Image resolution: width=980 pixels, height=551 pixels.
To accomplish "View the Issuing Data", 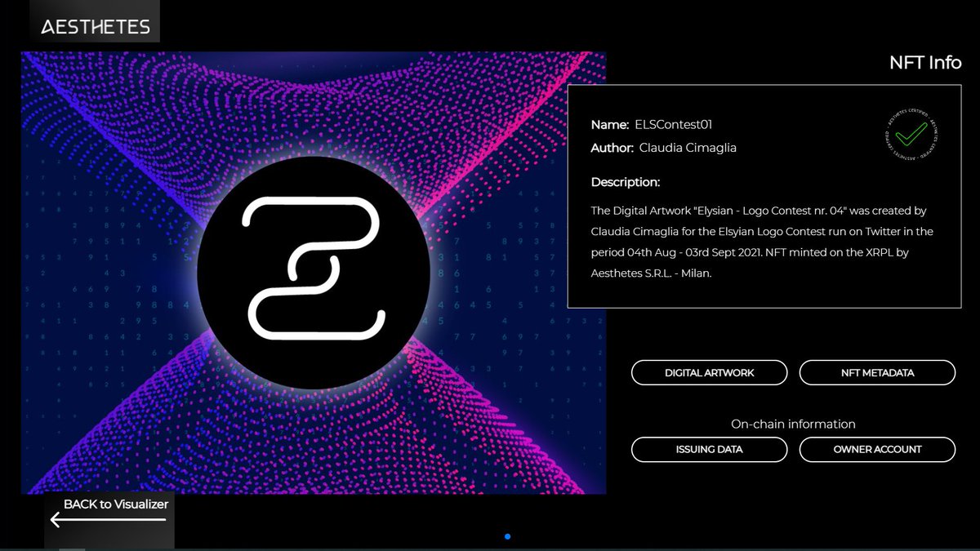I will [x=710, y=449].
